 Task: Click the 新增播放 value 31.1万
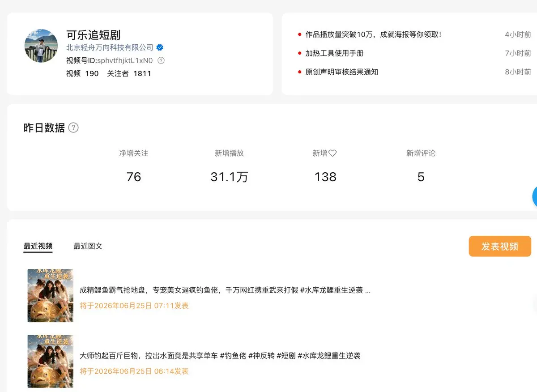229,177
